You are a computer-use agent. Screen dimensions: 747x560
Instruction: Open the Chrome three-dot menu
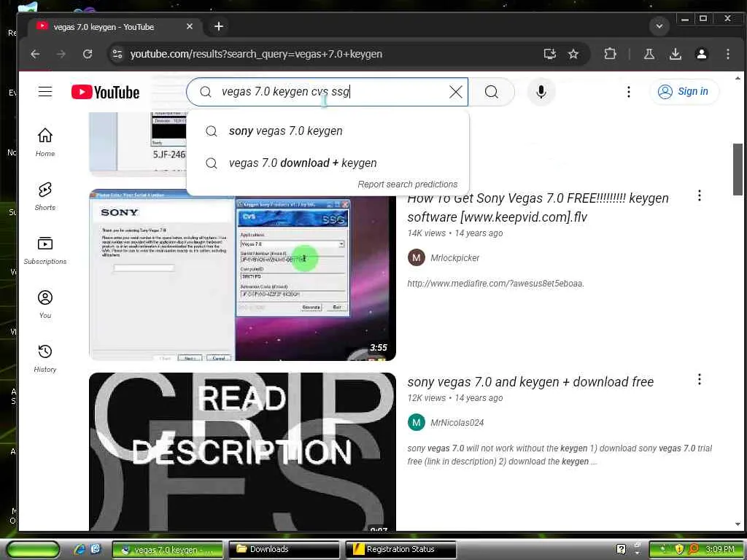pyautogui.click(x=727, y=54)
